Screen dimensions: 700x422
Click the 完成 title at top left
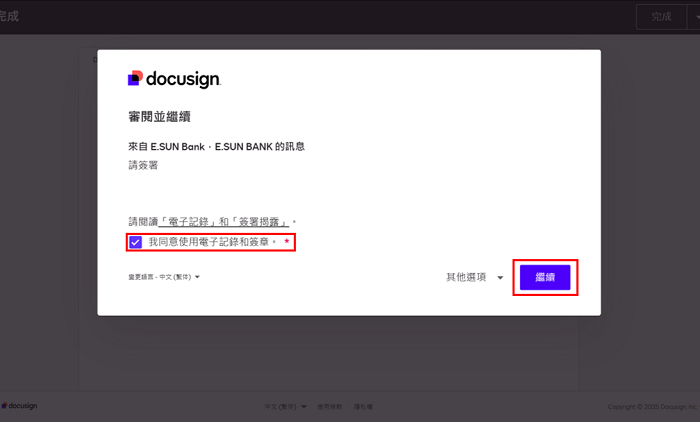(10, 17)
